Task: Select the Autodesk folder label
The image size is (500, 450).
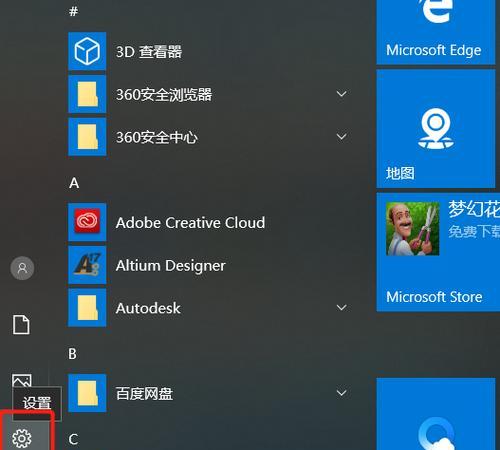Action: point(148,308)
